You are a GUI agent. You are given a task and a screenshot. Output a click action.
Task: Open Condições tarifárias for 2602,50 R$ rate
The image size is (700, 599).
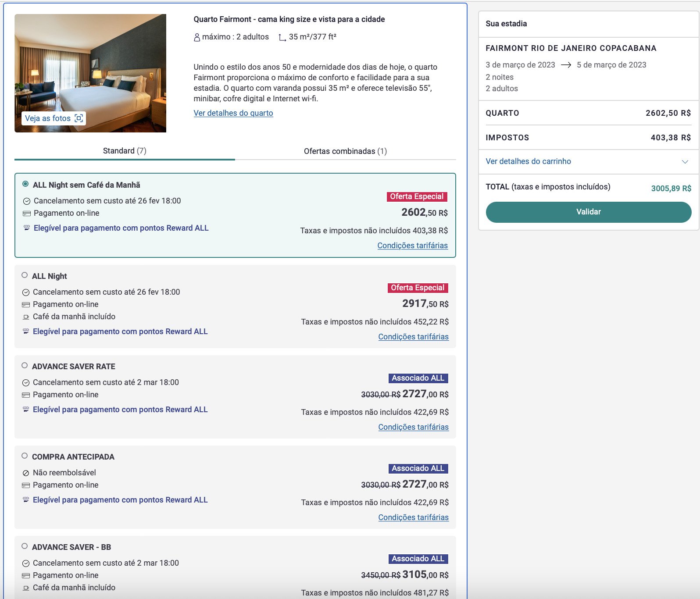(x=412, y=246)
